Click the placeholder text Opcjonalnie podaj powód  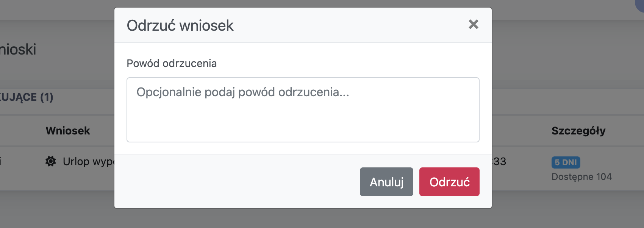click(x=242, y=92)
